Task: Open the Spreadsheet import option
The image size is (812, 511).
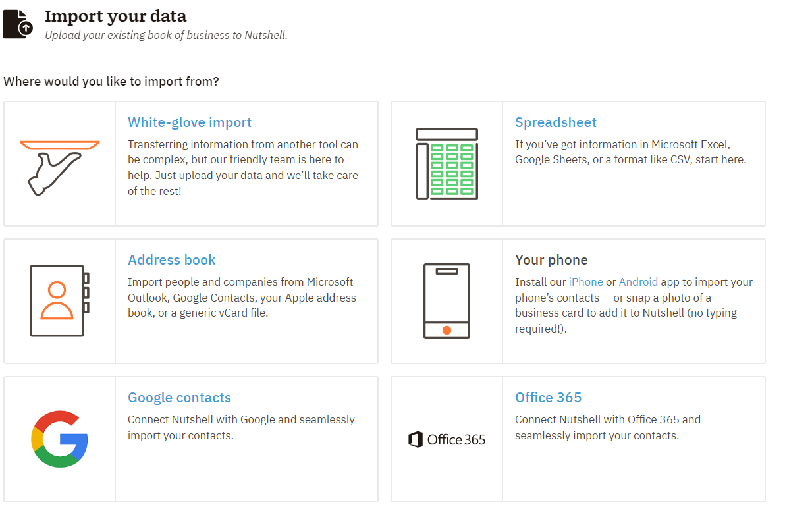Action: tap(556, 122)
